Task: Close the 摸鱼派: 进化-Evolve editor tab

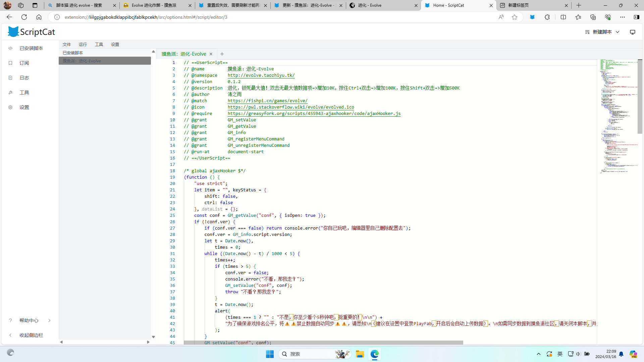Action: point(211,54)
